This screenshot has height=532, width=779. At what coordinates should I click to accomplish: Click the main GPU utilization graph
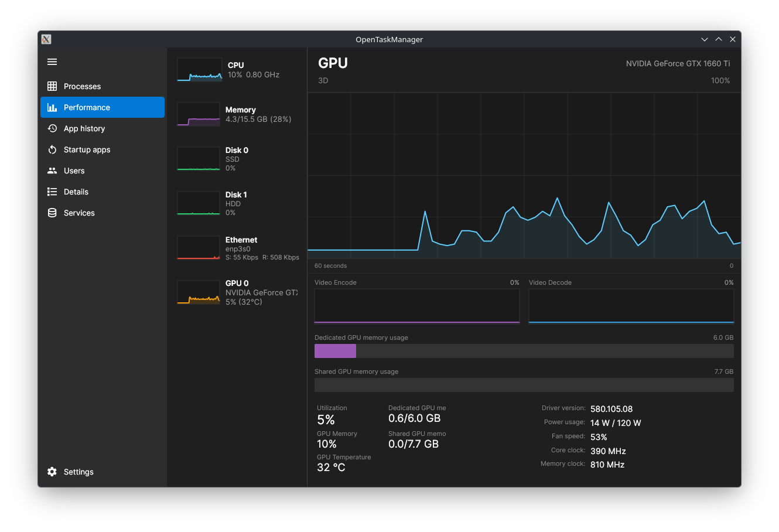[524, 174]
